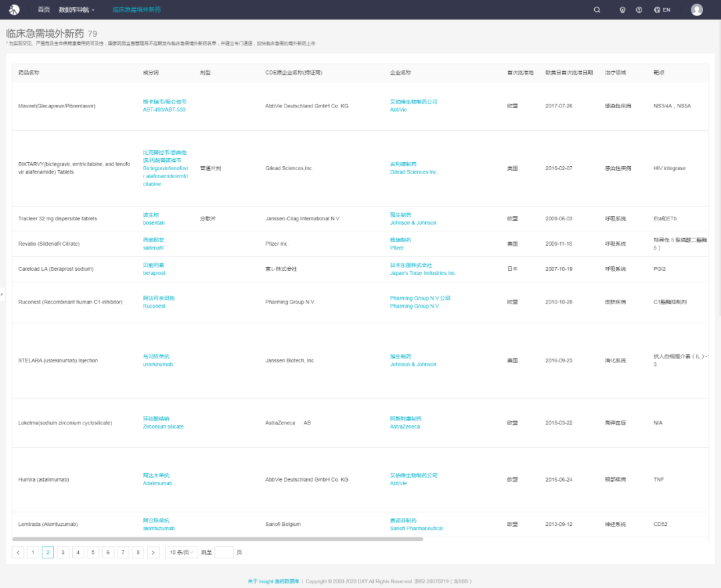
Task: Expand the 数据库导航 dropdown menu
Action: 76,9
